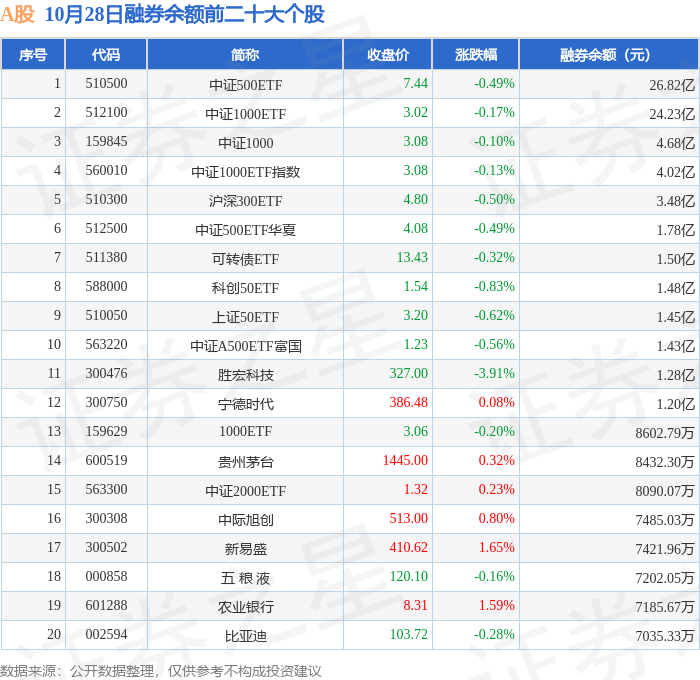This screenshot has height=680, width=700.
Task: Select the name 上证50ETF
Action: 246,317
